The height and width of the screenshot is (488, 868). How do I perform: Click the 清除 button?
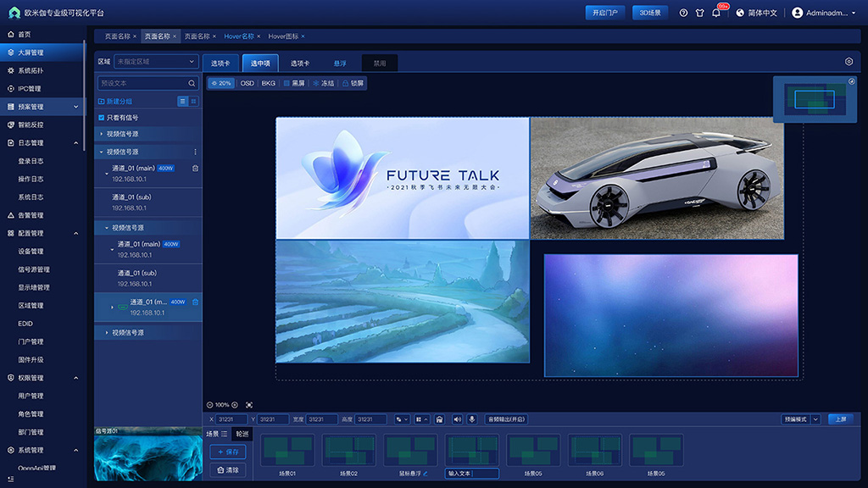coord(227,470)
